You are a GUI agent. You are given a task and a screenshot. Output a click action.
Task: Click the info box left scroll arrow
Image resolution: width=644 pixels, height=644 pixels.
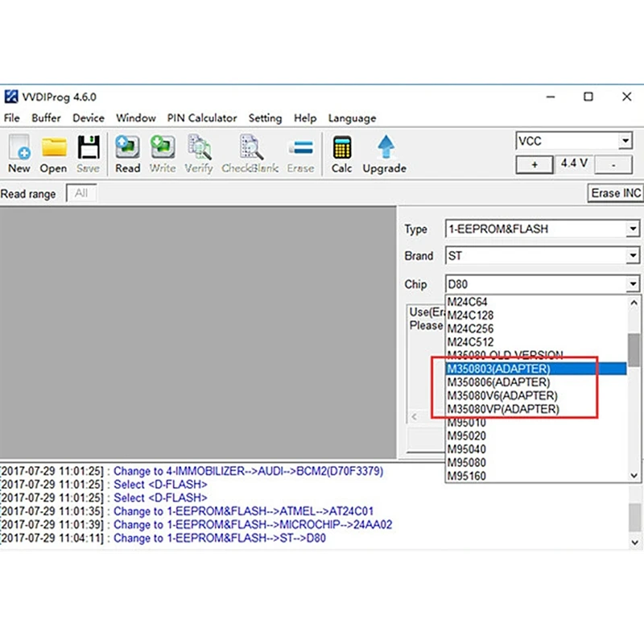415,416
